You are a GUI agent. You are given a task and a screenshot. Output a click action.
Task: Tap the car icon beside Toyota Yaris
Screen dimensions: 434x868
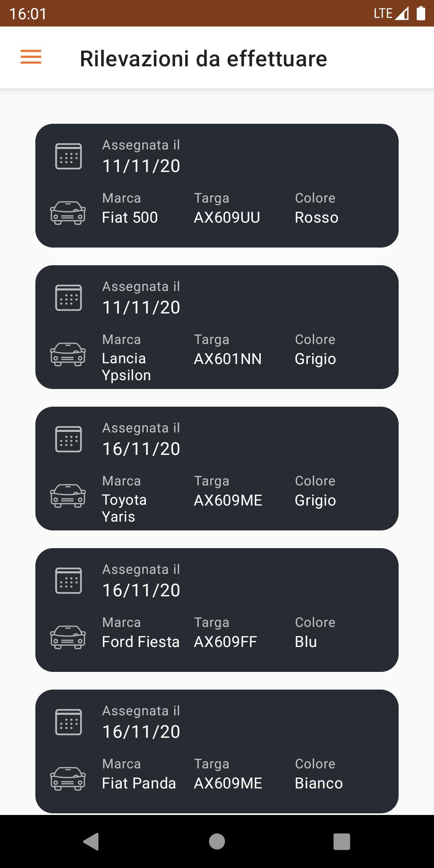[x=68, y=495]
